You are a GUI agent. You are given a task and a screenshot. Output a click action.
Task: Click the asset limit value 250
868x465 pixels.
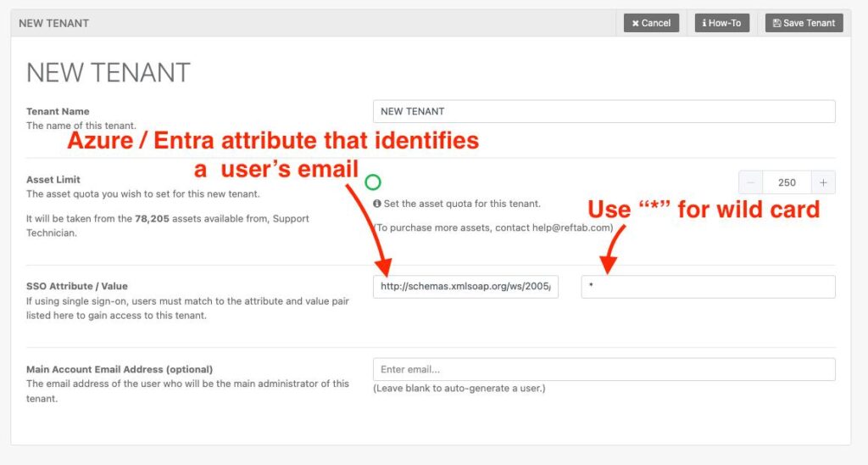(x=787, y=182)
